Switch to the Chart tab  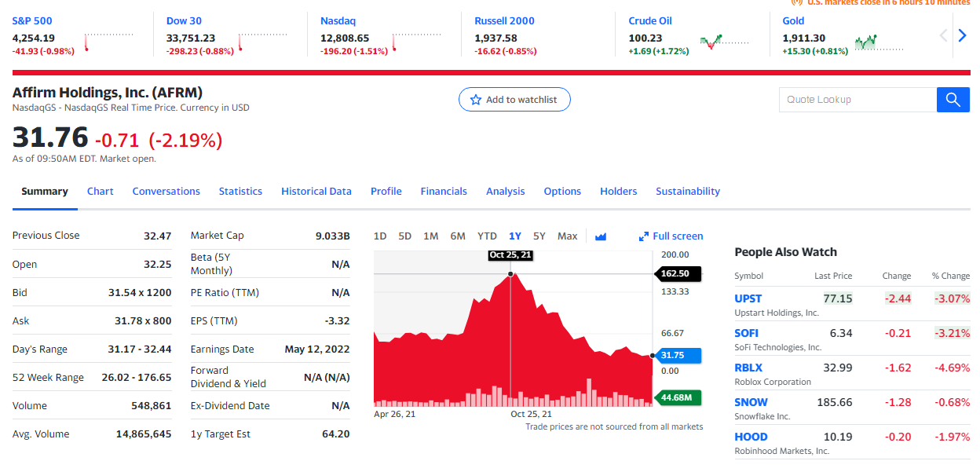click(x=101, y=191)
